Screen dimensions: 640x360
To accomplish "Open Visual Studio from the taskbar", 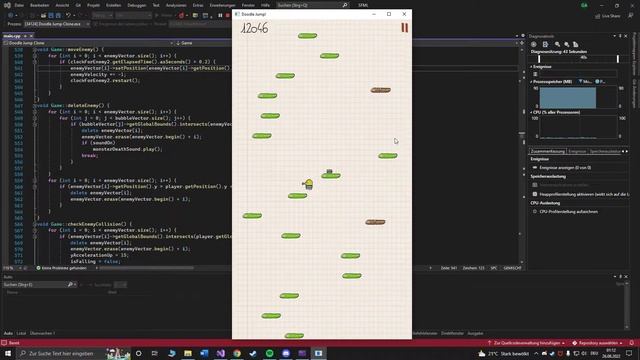I will pyautogui.click(x=220, y=353).
